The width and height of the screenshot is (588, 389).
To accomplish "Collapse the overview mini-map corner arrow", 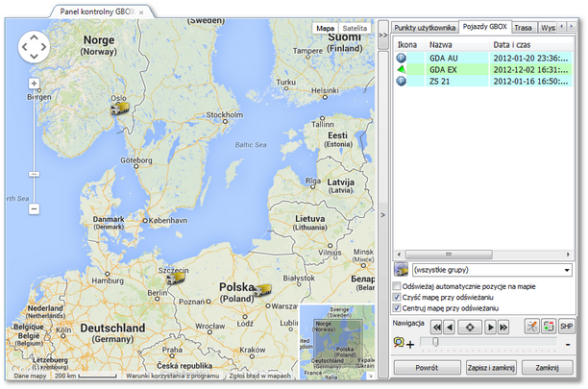I will click(370, 376).
